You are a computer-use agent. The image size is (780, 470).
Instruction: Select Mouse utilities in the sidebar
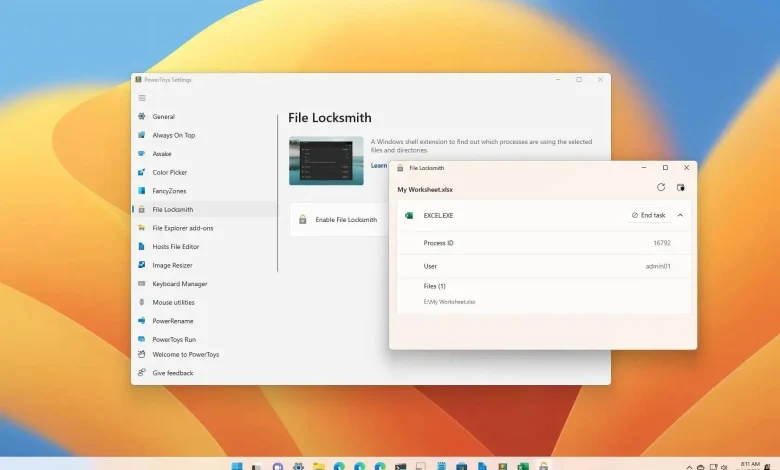click(173, 302)
